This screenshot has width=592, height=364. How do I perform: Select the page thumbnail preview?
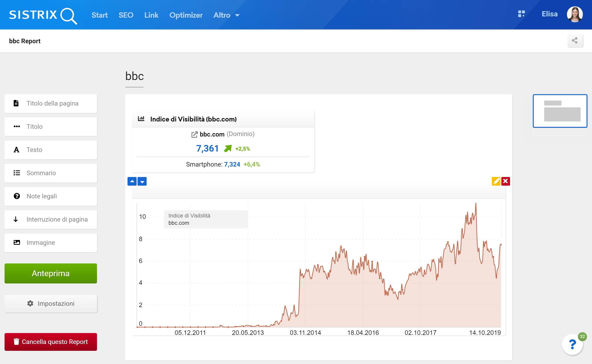[560, 111]
